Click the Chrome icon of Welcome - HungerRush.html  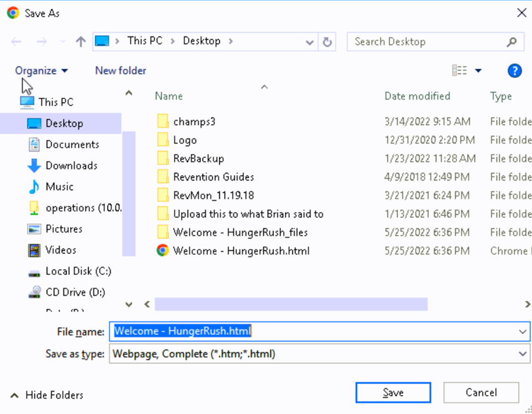[163, 250]
